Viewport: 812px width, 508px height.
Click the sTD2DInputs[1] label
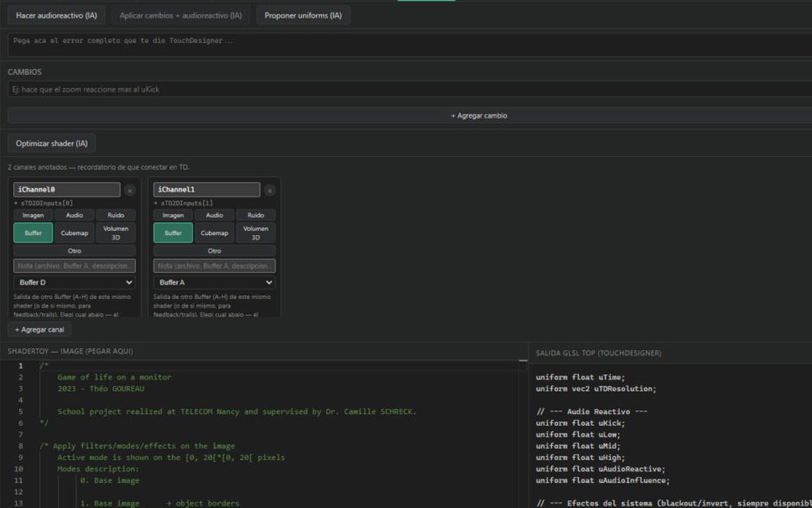click(185, 203)
